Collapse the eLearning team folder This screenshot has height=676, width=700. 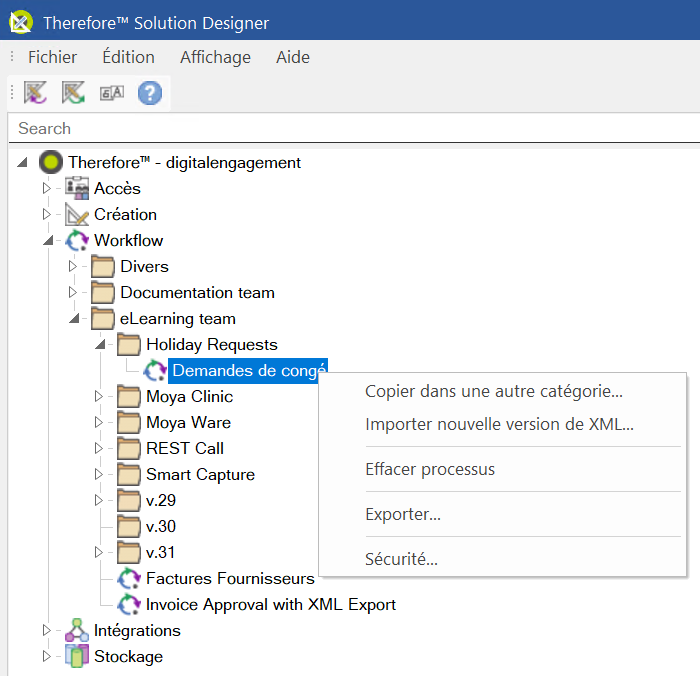[x=74, y=318]
